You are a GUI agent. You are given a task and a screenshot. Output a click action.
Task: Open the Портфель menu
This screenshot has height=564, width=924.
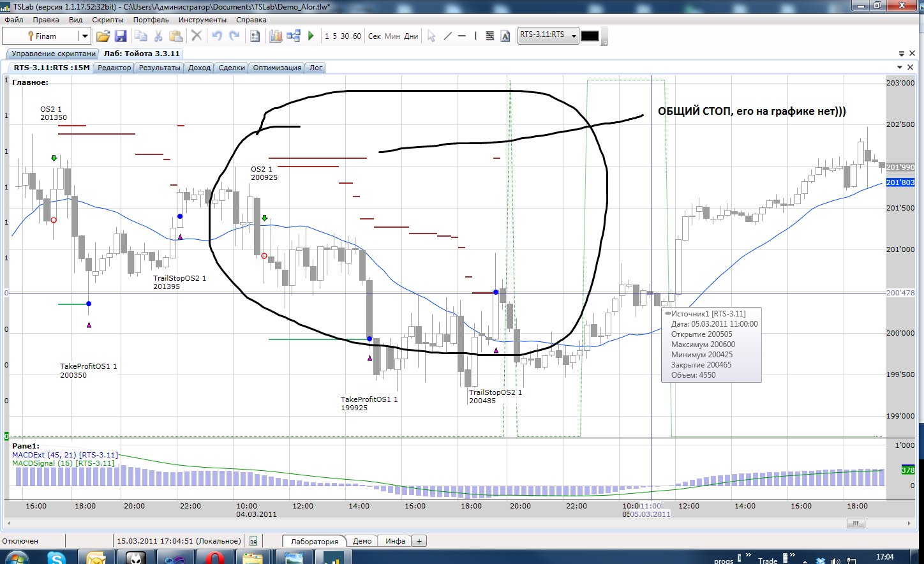coord(151,20)
